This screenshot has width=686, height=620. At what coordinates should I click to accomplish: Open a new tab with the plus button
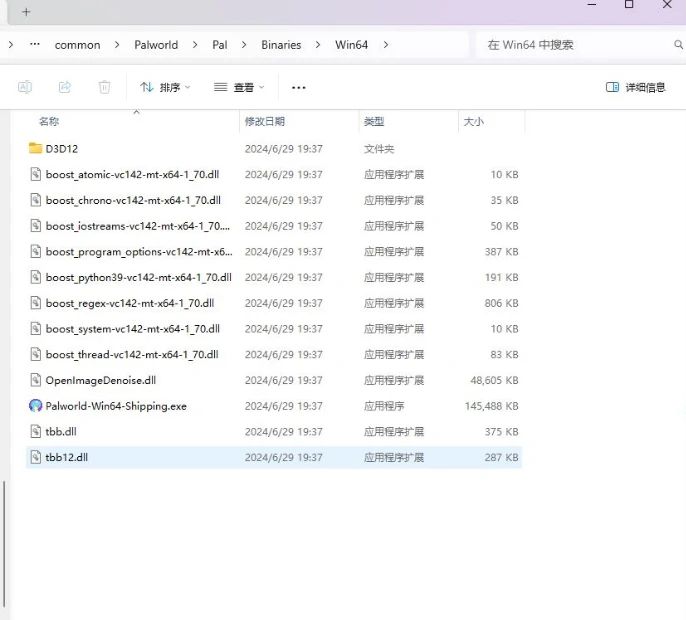click(26, 12)
